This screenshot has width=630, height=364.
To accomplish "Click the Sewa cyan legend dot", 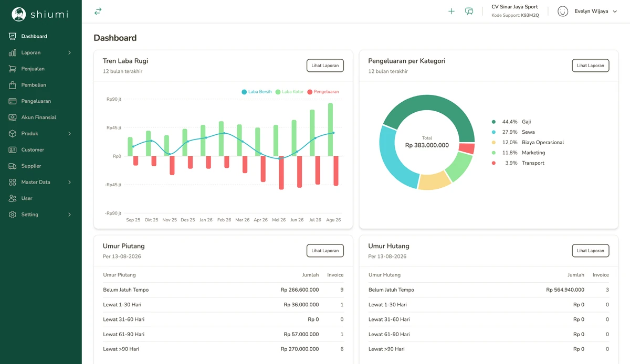I will 493,132.
